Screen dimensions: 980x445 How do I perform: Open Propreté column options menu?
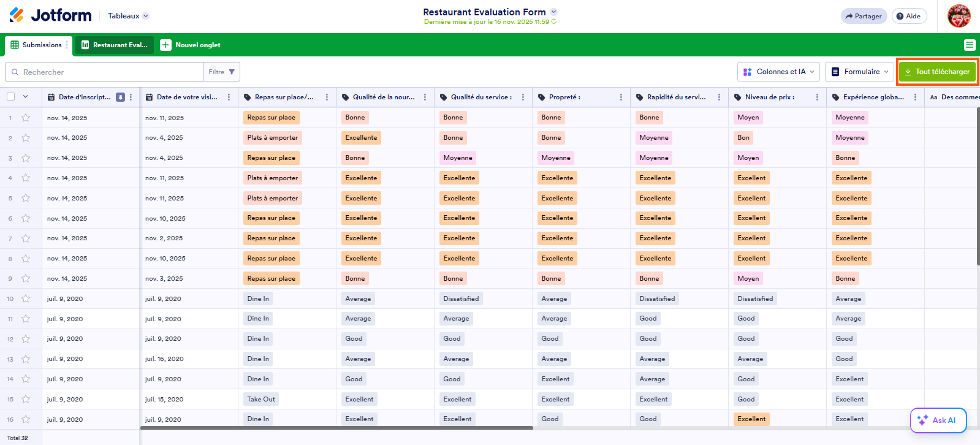[621, 97]
